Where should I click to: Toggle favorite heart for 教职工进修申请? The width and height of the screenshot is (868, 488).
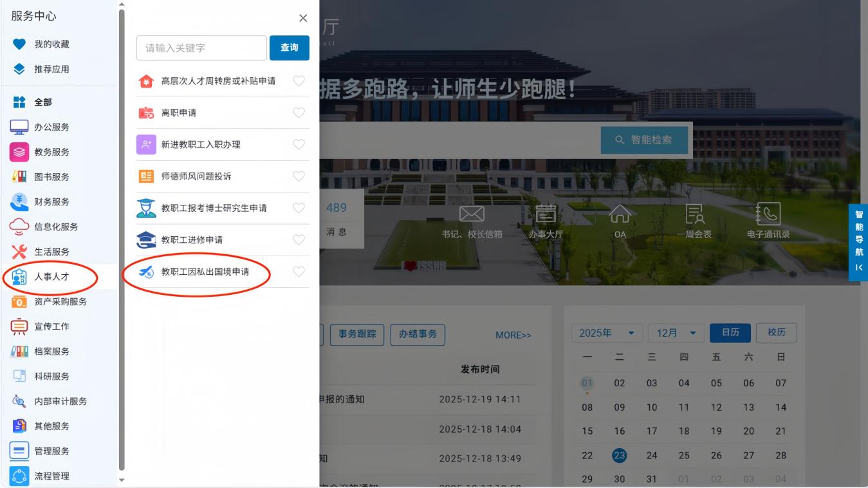pyautogui.click(x=299, y=239)
